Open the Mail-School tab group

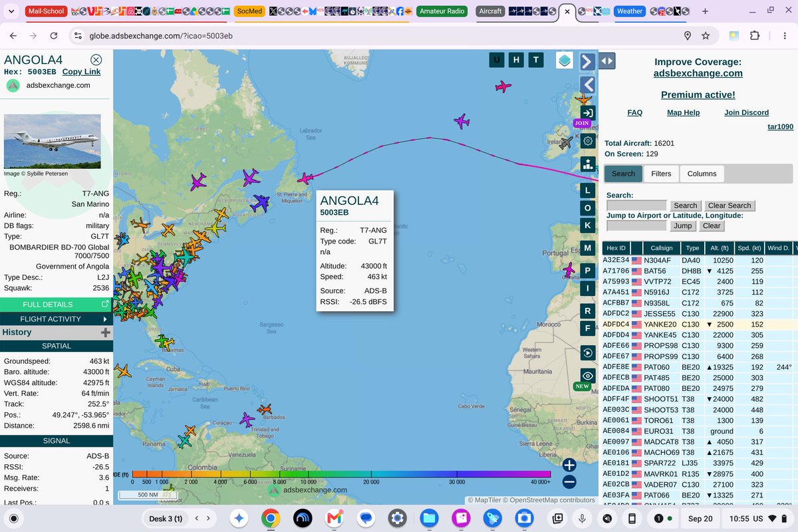coord(45,11)
